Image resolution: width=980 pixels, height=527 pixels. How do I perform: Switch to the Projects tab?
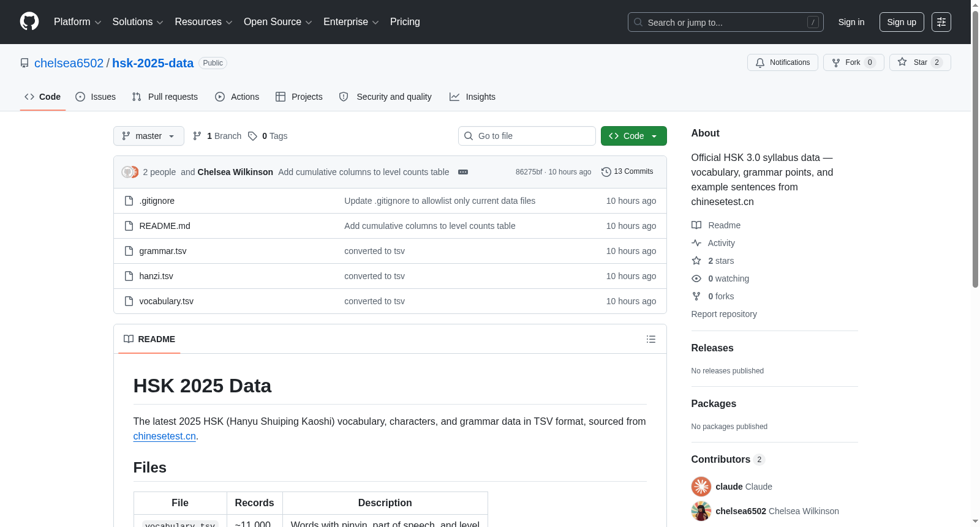coord(299,97)
